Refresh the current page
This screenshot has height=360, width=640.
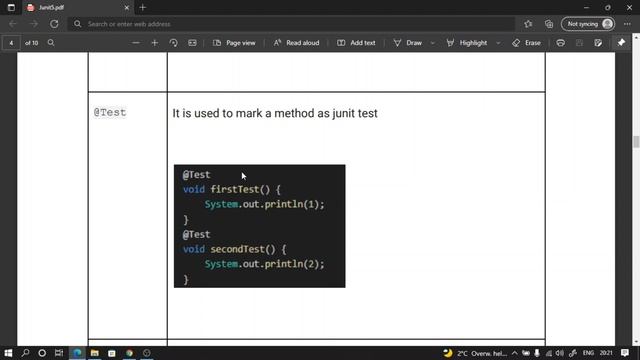(x=54, y=24)
